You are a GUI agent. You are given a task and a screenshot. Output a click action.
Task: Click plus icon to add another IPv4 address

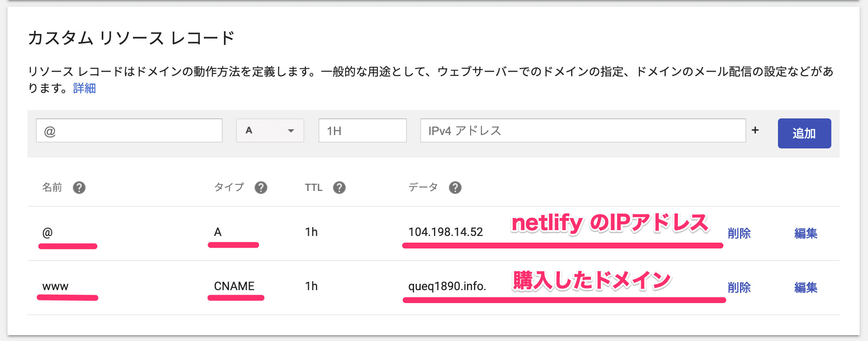point(755,130)
